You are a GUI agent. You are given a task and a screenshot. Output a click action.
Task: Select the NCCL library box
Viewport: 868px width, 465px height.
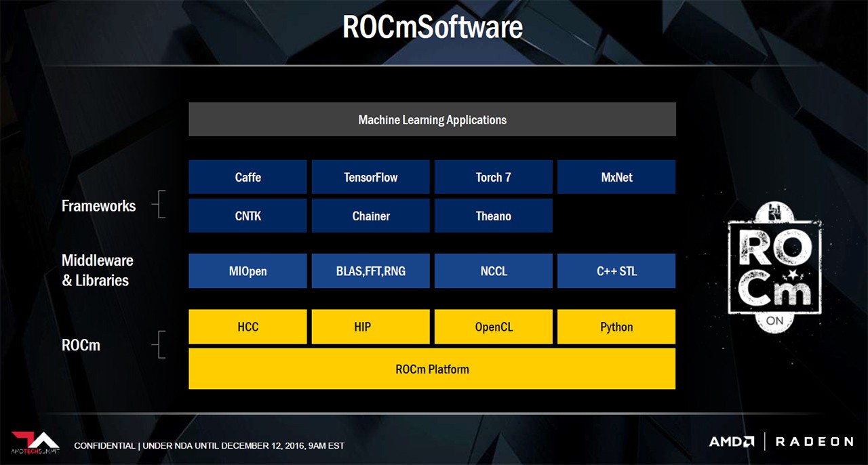click(493, 271)
